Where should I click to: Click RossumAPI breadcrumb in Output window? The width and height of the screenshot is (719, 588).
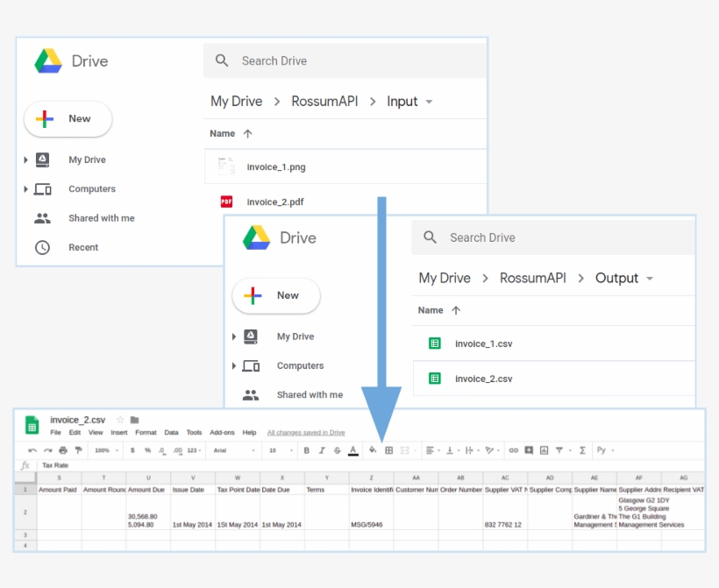pyautogui.click(x=533, y=278)
